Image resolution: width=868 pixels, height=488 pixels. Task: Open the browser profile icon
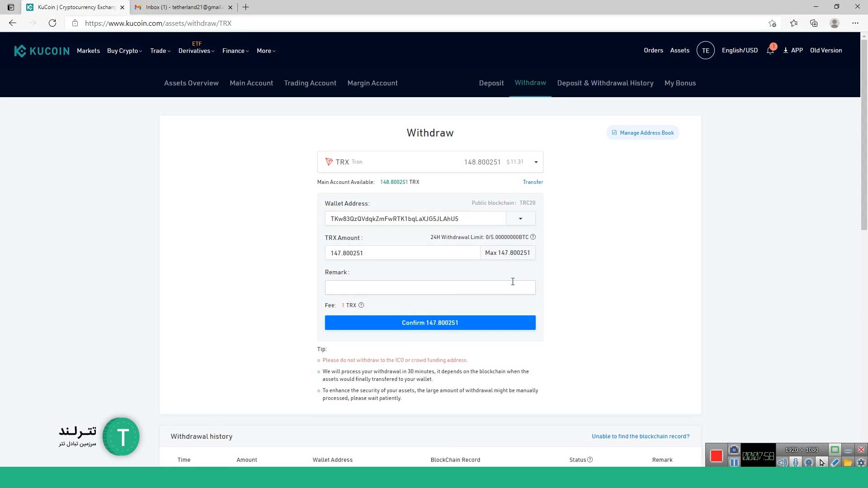click(835, 23)
